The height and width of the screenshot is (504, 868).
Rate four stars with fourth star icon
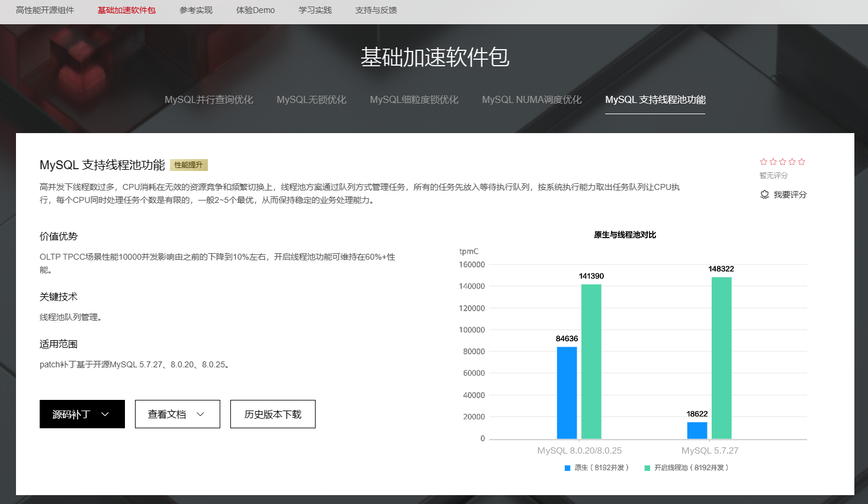(x=792, y=161)
